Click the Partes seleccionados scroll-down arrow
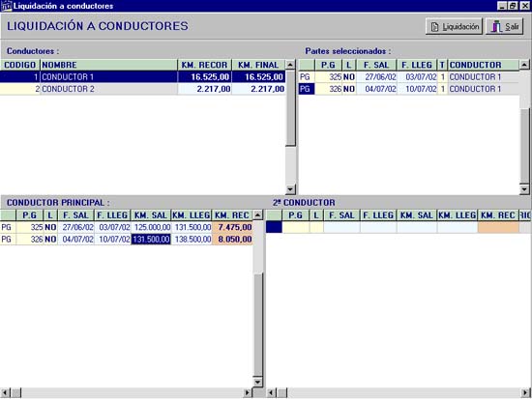The width and height of the screenshot is (532, 399). pos(524,189)
